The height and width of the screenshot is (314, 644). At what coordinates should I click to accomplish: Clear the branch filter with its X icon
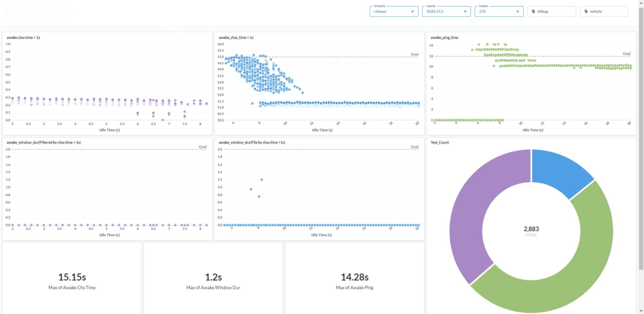(412, 11)
